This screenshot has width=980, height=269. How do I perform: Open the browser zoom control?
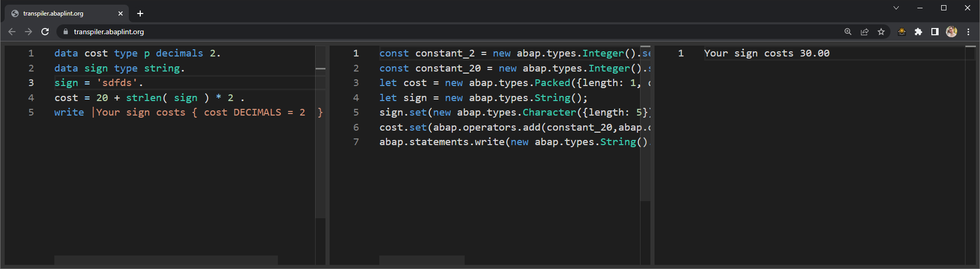[848, 32]
